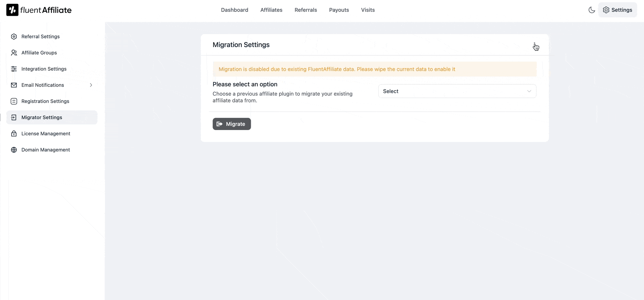Click the fluentAffiliate logo icon
The height and width of the screenshot is (300, 644).
coord(12,10)
